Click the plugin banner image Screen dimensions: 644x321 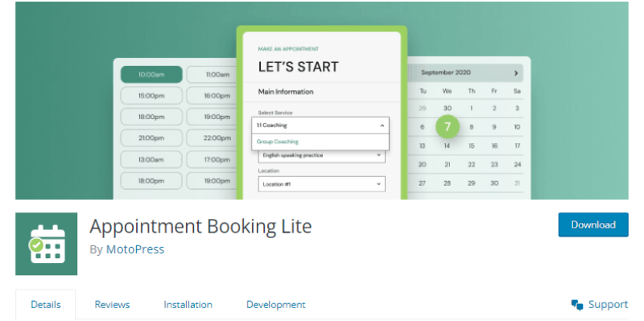point(322,101)
